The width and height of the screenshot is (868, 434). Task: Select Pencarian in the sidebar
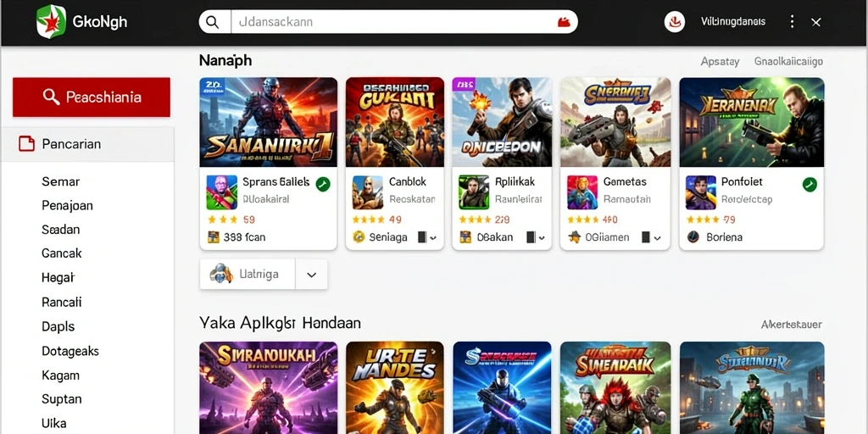click(x=87, y=144)
